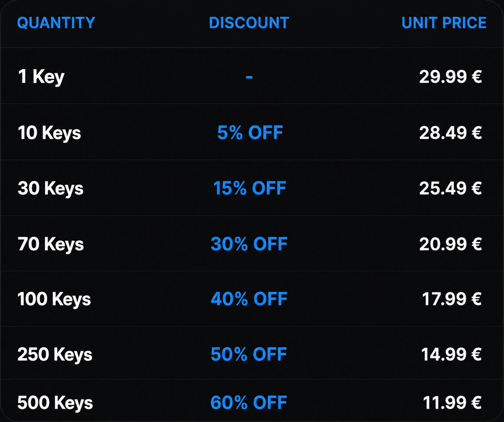Viewport: 504px width, 422px height.
Task: Click the 17.99 € unit price
Action: click(x=452, y=299)
